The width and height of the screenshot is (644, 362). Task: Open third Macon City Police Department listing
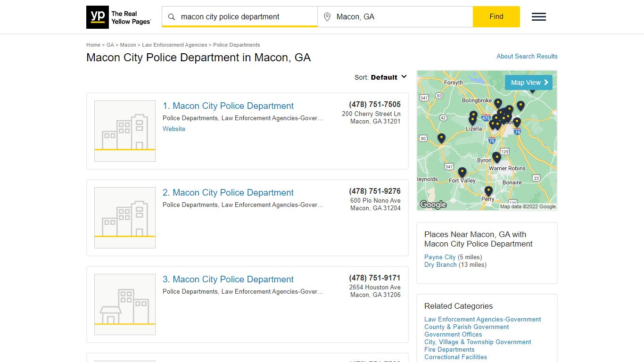point(228,280)
